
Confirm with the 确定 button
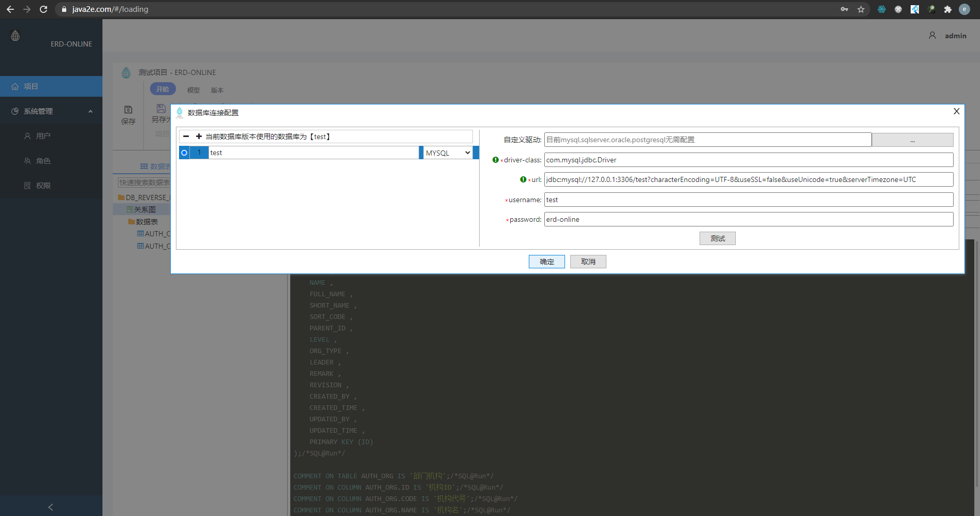[x=547, y=262]
